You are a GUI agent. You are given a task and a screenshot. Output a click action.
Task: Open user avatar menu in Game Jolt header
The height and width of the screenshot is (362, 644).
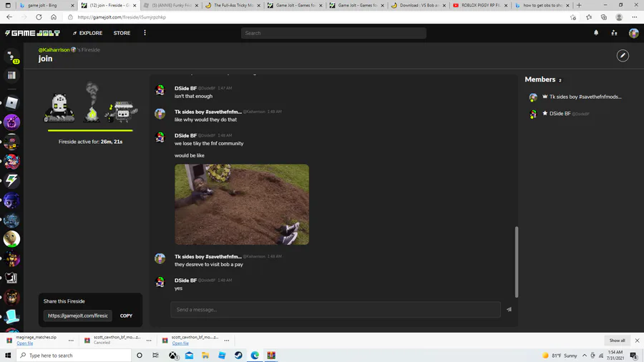click(633, 33)
